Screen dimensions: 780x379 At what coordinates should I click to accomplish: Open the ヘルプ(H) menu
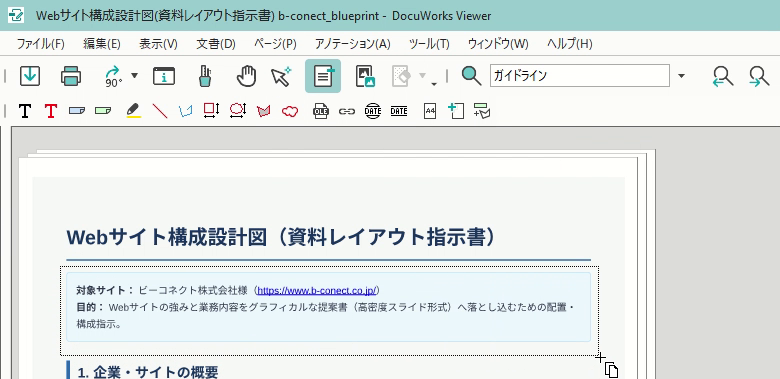[x=570, y=44]
